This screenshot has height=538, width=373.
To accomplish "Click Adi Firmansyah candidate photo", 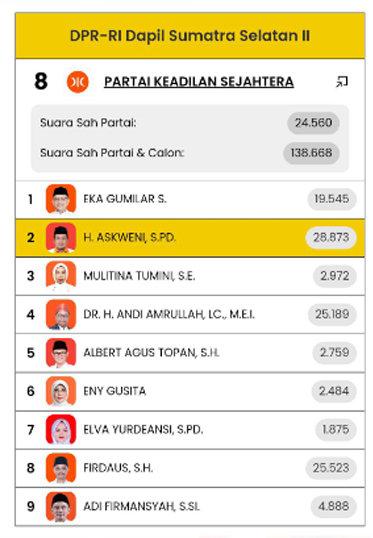I will click(x=61, y=506).
